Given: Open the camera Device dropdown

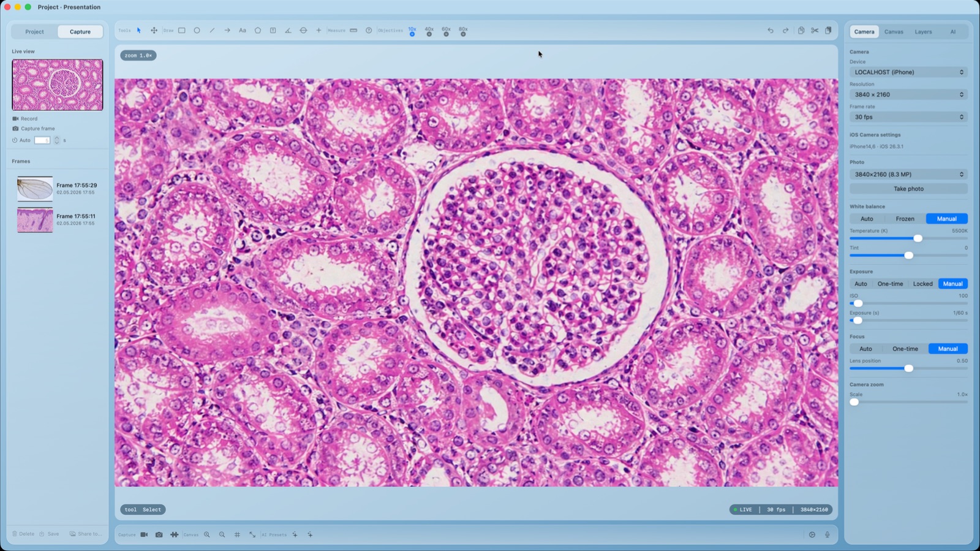Looking at the screenshot, I should tap(908, 72).
